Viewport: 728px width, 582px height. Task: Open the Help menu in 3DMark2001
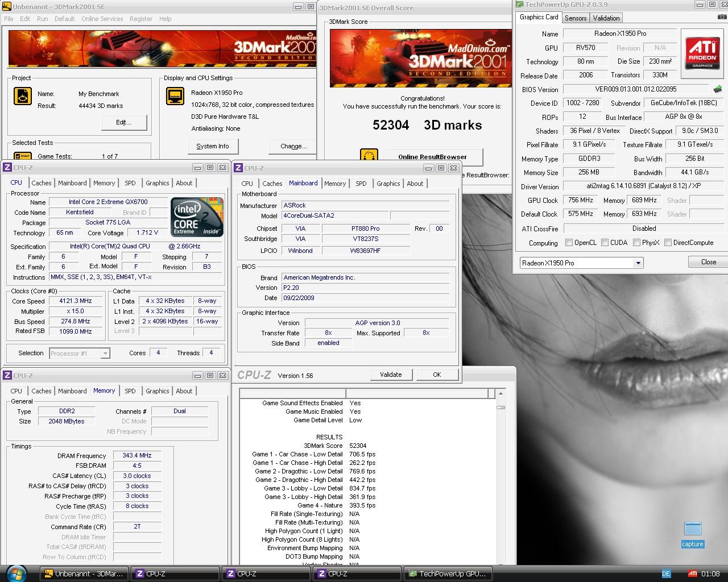(x=166, y=19)
